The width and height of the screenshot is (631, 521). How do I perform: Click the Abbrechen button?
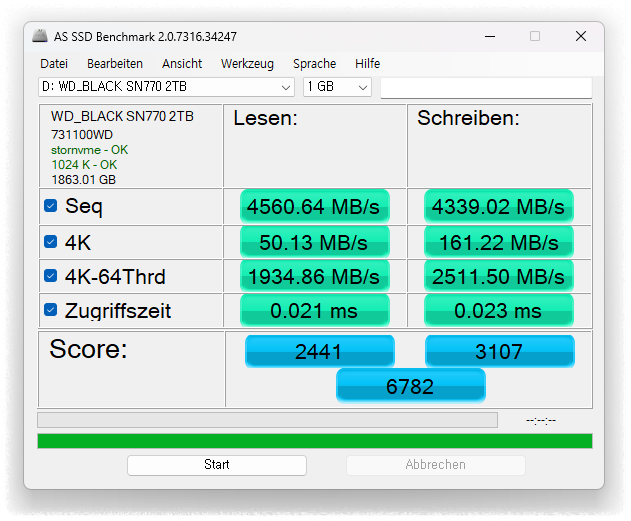pos(436,465)
